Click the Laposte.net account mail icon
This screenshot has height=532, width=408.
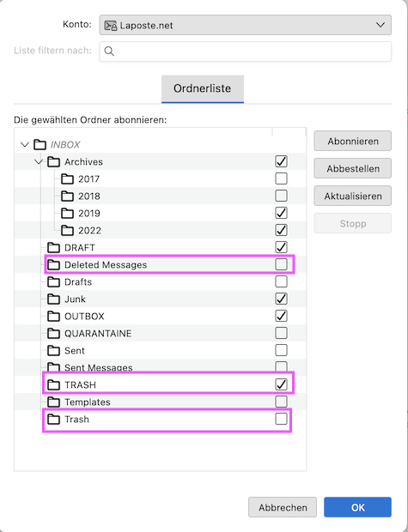point(111,26)
